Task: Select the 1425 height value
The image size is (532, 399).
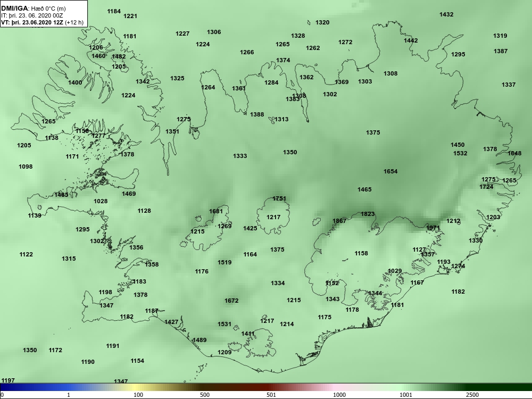Action: coord(250,229)
